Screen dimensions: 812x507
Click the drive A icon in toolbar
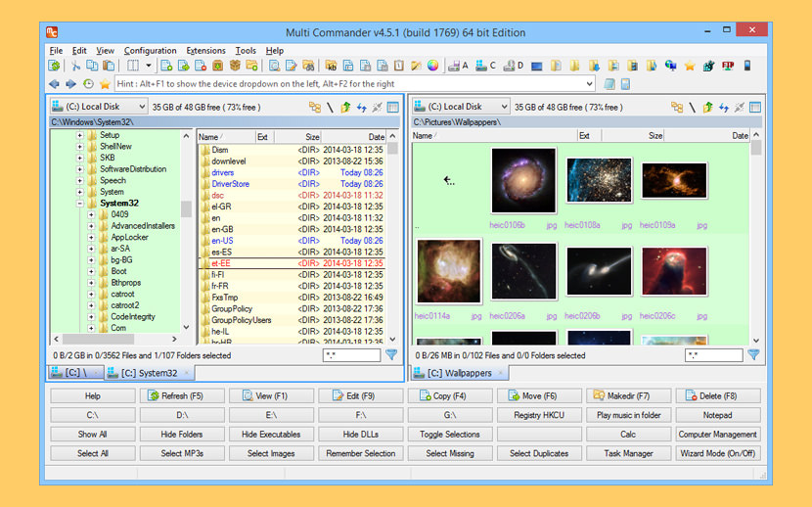click(458, 66)
